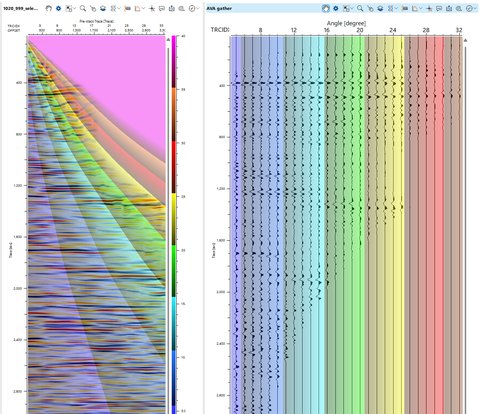
Task: Click the circular compass icon in the left window
Action: (x=192, y=9)
